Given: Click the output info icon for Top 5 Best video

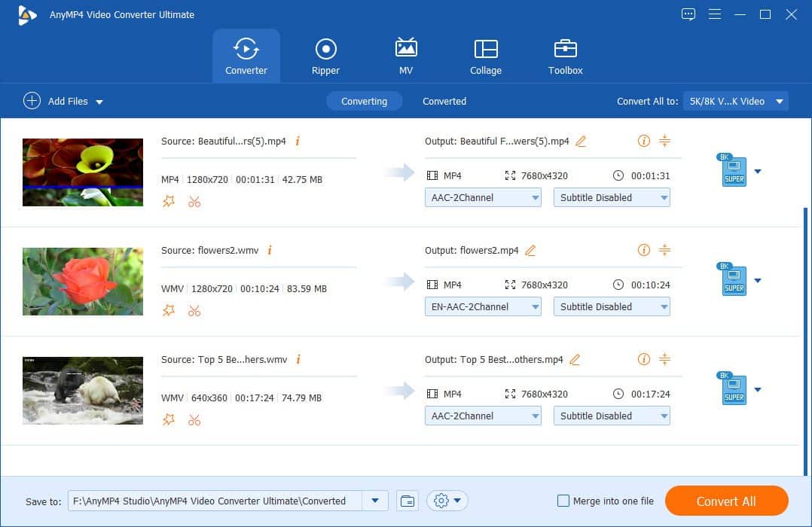Looking at the screenshot, I should tap(643, 359).
